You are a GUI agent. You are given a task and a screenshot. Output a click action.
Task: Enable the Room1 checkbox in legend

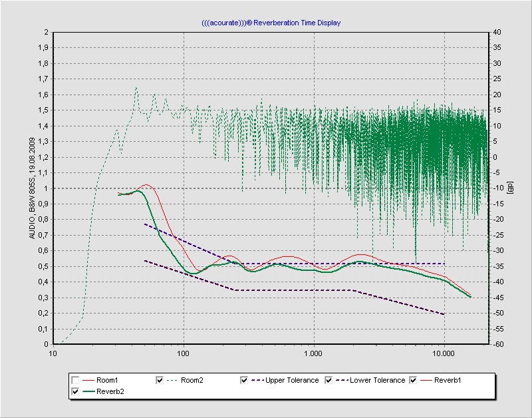[75, 380]
